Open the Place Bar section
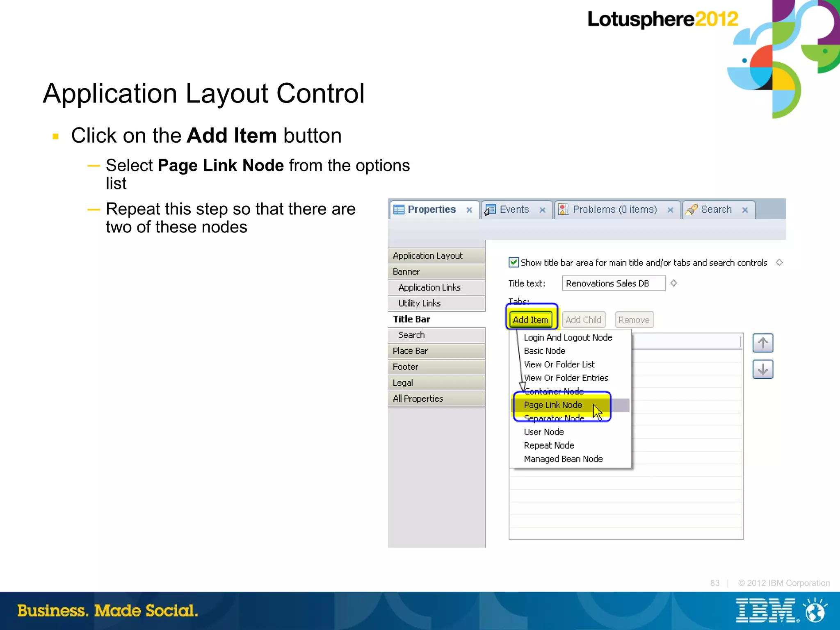Viewport: 840px width, 630px height. 436,351
